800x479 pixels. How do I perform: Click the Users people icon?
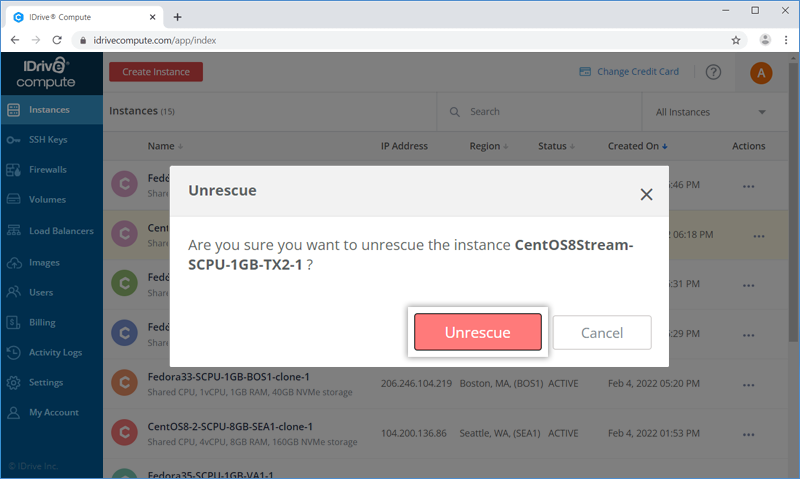pyautogui.click(x=14, y=292)
